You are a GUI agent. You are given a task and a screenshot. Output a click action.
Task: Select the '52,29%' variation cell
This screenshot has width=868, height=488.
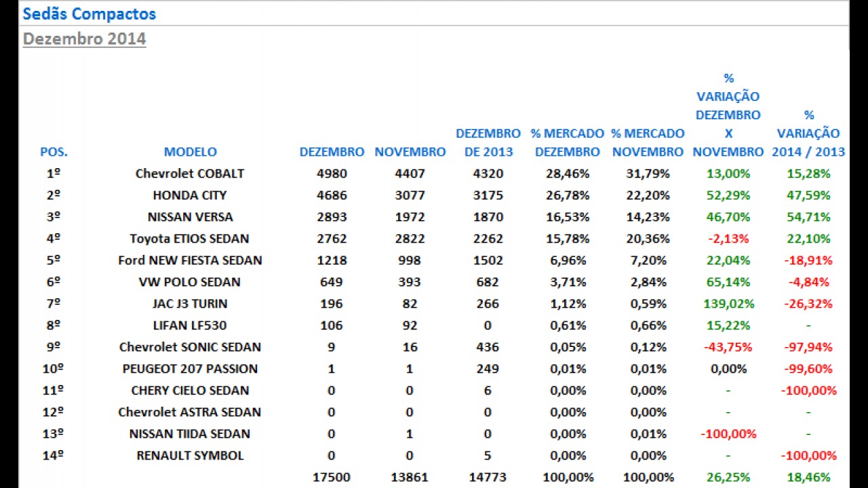728,195
